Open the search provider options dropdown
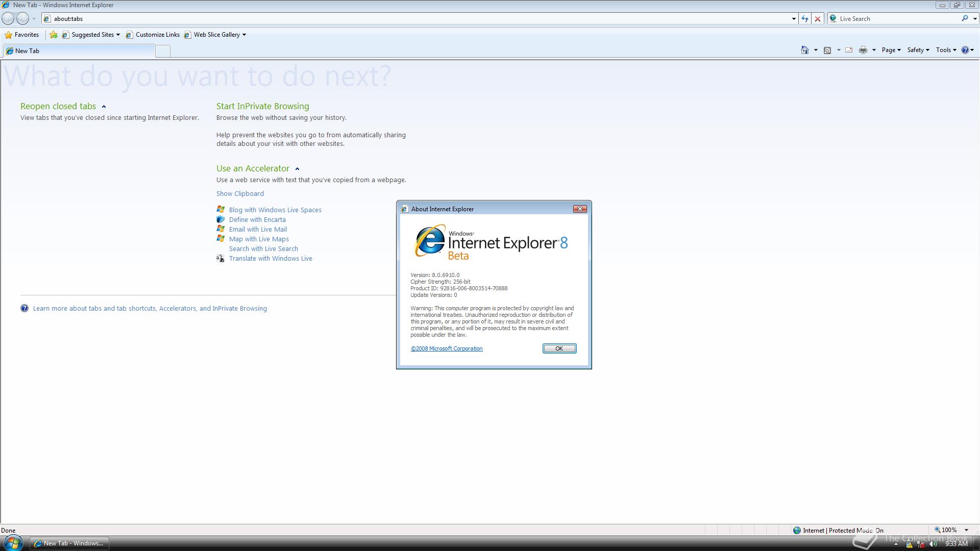980x551 pixels. pos(975,19)
